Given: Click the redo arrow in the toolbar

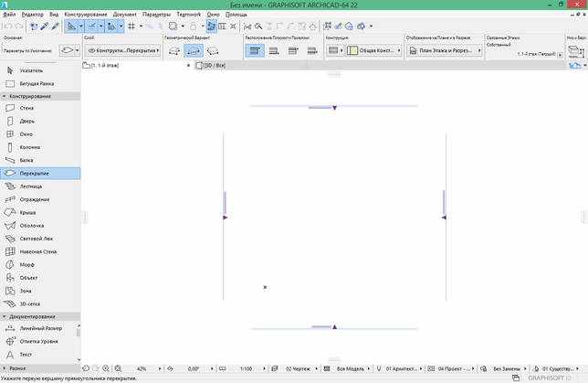Looking at the screenshot, I should 19,27.
